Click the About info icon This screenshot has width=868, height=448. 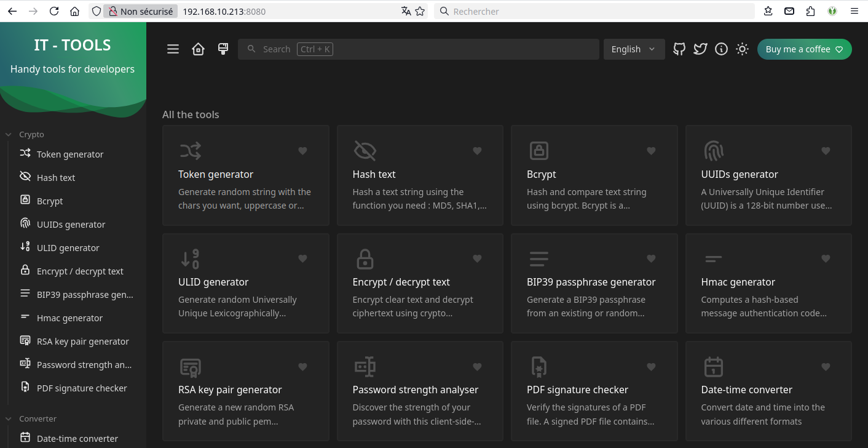tap(721, 49)
